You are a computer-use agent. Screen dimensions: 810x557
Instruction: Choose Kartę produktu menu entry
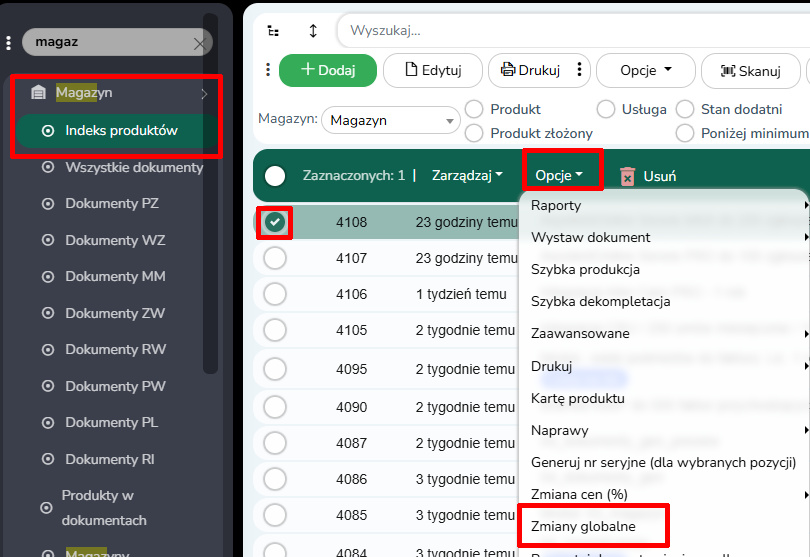(578, 398)
